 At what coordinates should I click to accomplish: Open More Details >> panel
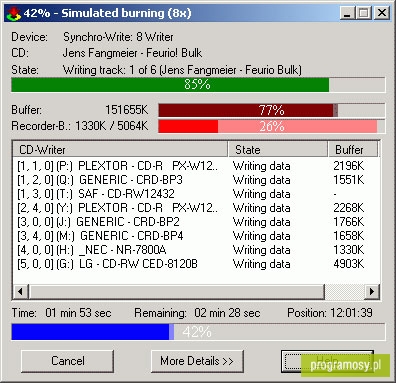[197, 361]
